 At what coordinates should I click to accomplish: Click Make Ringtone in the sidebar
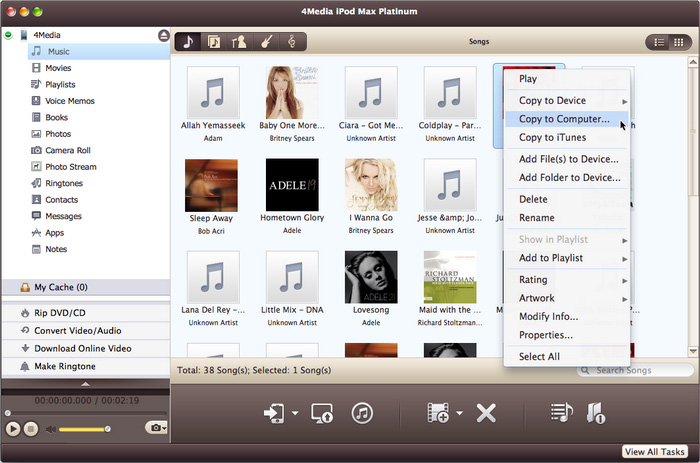point(65,367)
